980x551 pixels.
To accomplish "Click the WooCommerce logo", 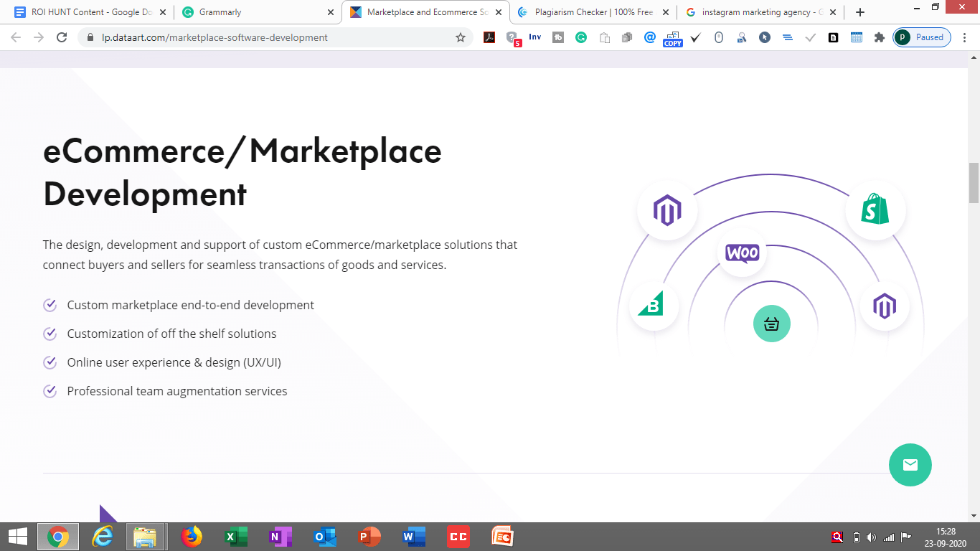I will pos(743,253).
